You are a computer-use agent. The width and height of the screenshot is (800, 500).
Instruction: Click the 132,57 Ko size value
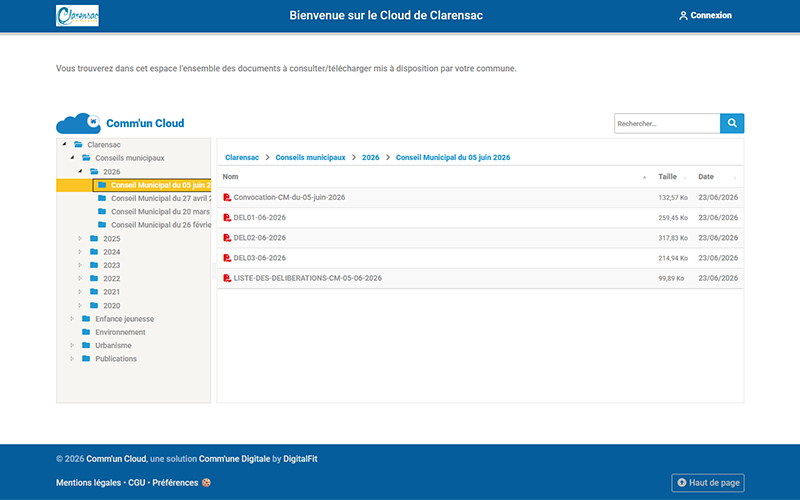coord(672,197)
